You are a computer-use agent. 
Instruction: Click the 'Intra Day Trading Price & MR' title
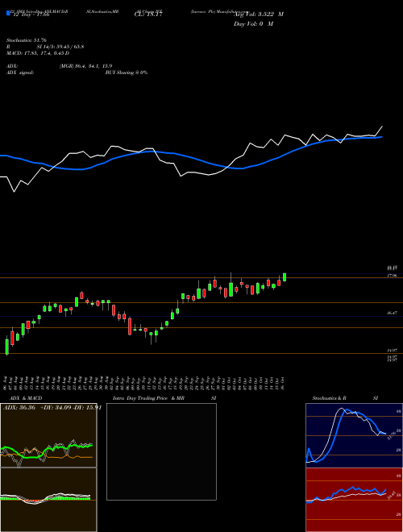tap(148, 398)
